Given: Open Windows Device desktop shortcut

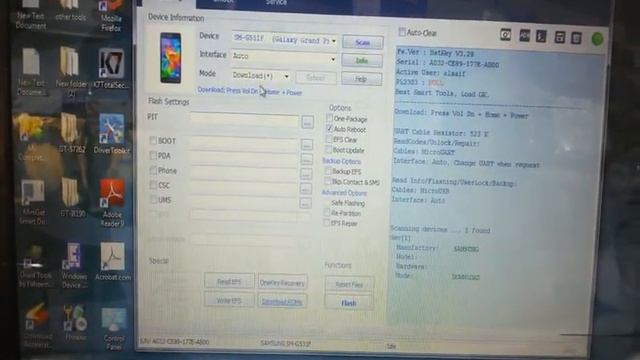Looking at the screenshot, I should click(x=74, y=265).
